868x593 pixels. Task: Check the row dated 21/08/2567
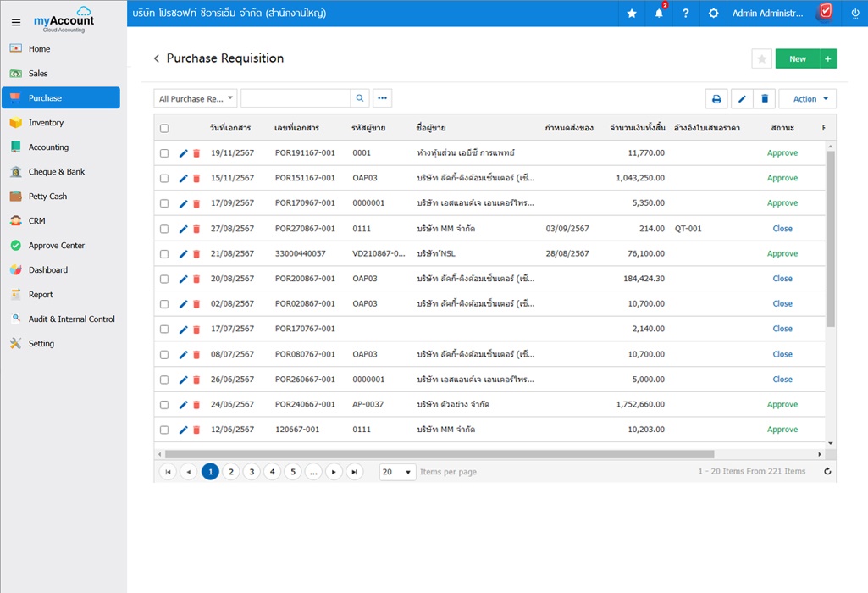(164, 254)
